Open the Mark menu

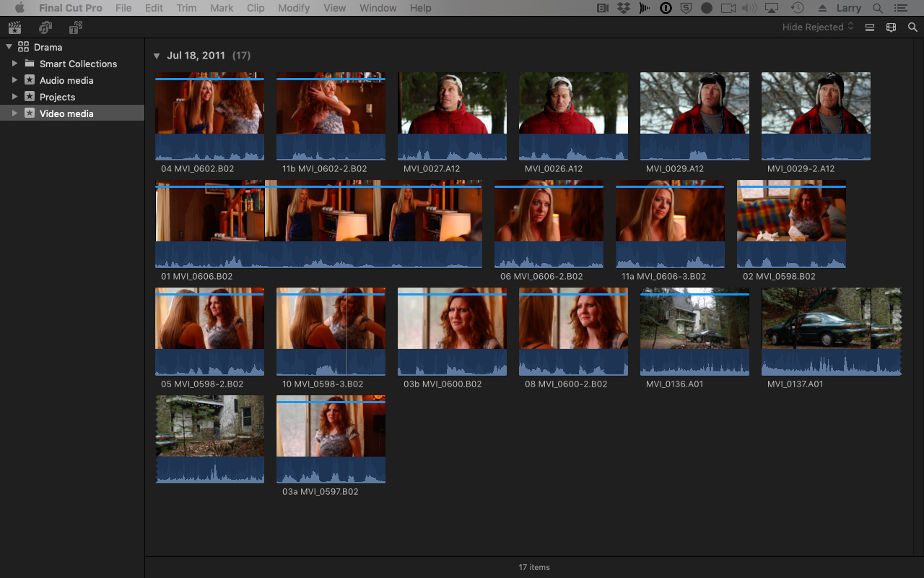[x=222, y=8]
